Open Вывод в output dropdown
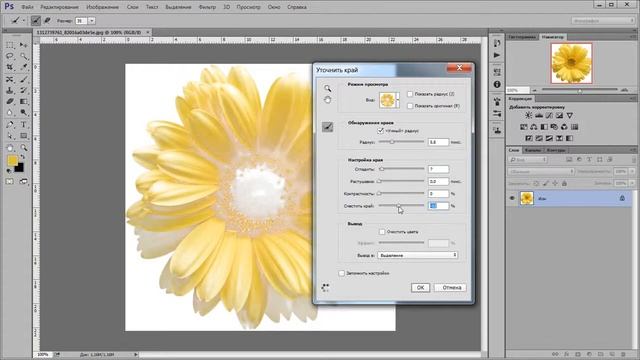640x360 pixels. (417, 255)
